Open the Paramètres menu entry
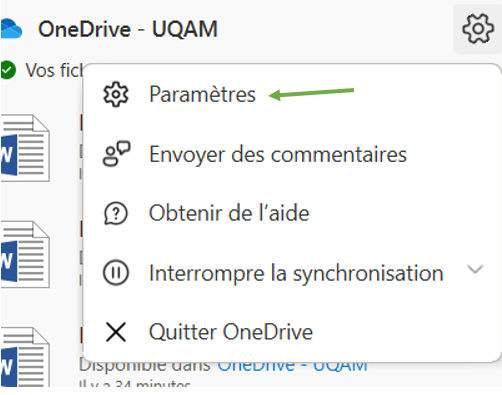 tap(202, 94)
